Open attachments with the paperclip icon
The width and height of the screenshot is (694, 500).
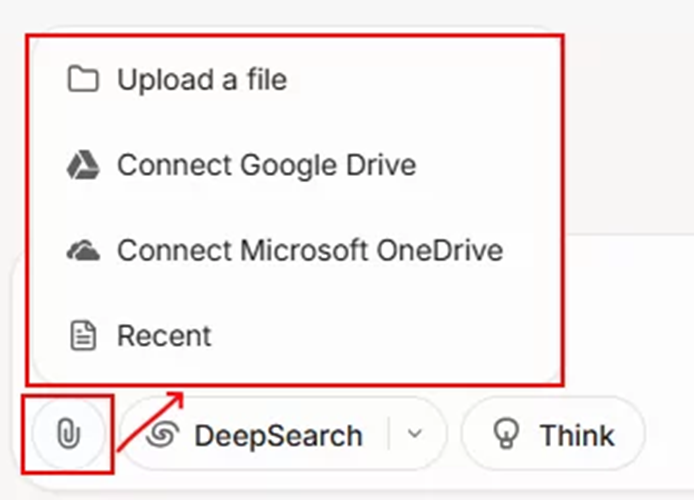68,434
